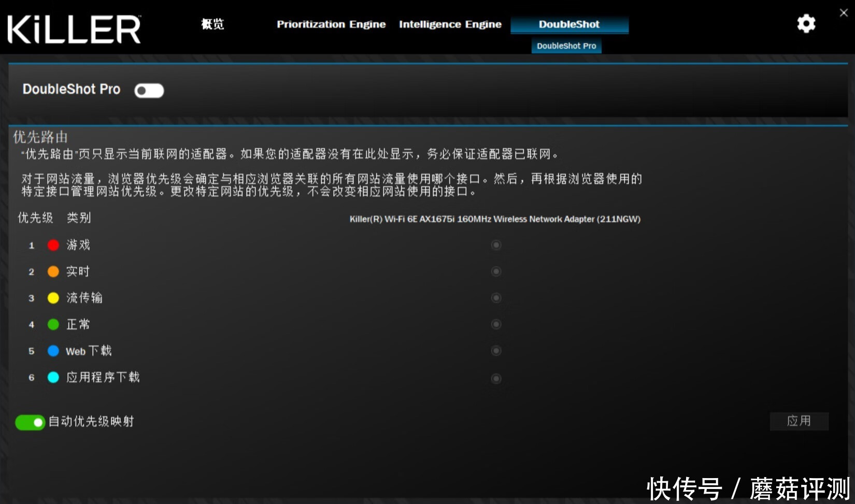Image resolution: width=855 pixels, height=504 pixels.
Task: Click the blue Web 下载 category dot
Action: (53, 351)
